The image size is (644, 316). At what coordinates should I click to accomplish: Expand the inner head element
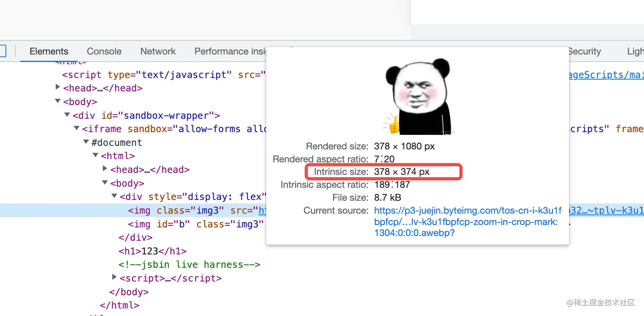coord(105,169)
